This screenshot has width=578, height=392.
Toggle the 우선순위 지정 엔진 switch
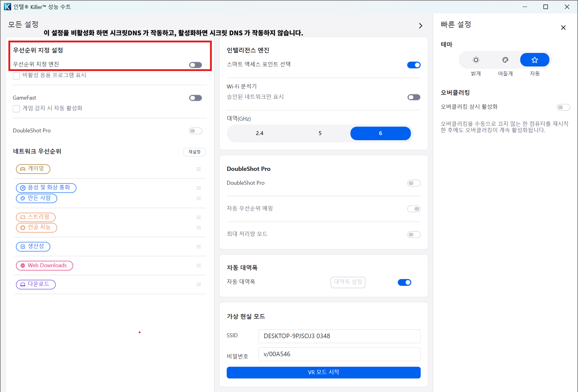(x=195, y=65)
